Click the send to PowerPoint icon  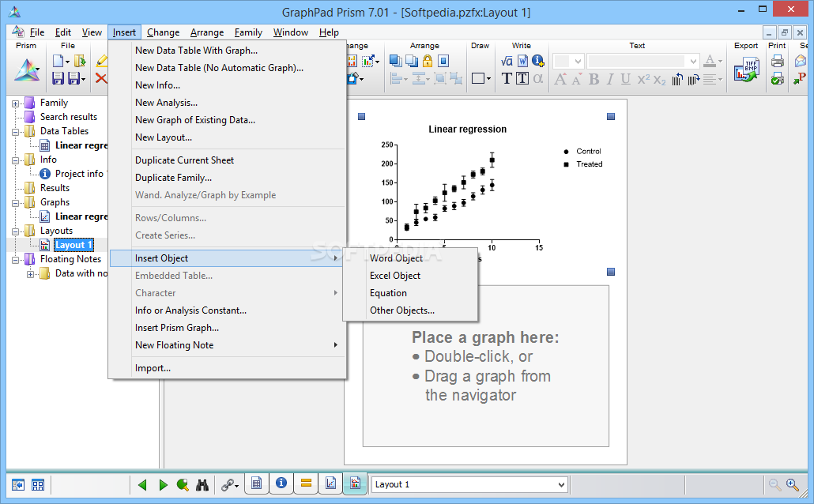pyautogui.click(x=800, y=78)
